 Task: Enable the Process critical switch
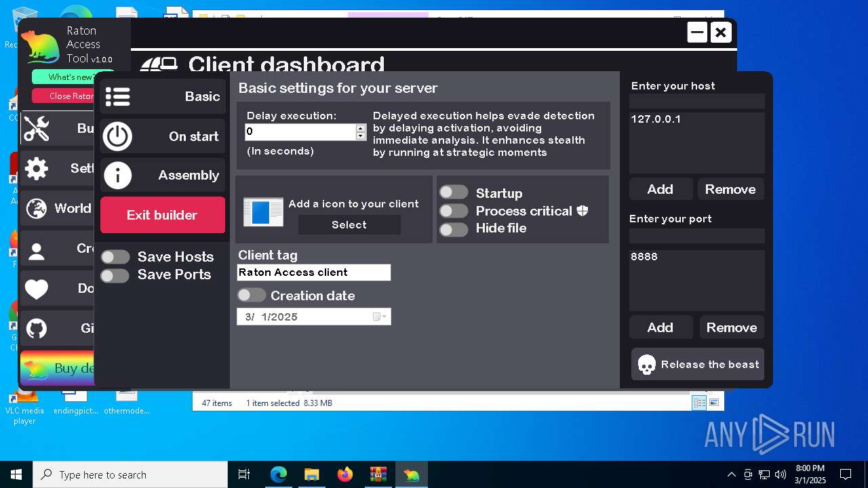454,211
